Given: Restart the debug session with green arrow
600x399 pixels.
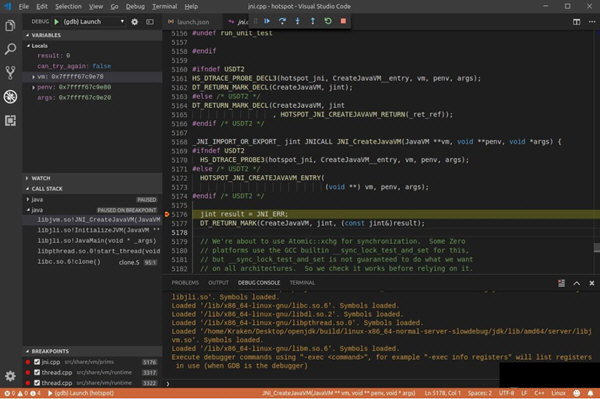Looking at the screenshot, I should point(328,21).
